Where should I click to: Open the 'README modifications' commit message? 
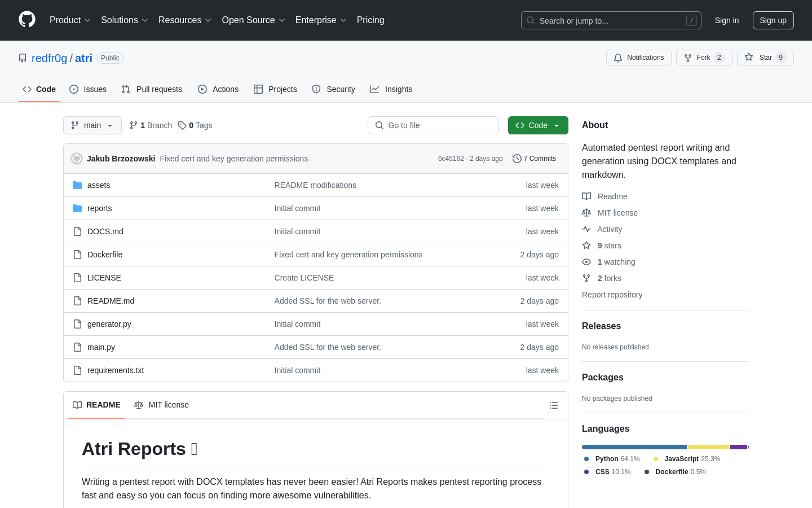point(315,185)
